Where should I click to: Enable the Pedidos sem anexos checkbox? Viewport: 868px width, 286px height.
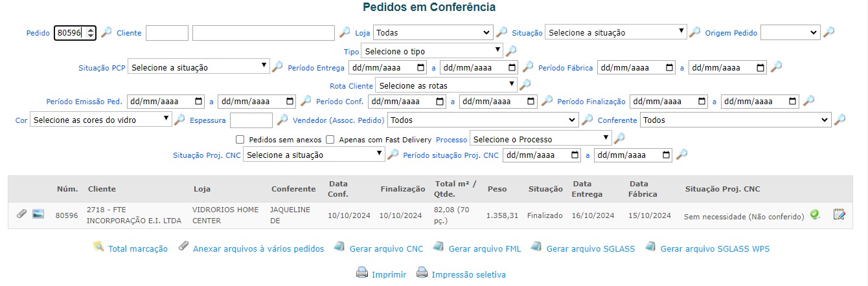coord(240,139)
